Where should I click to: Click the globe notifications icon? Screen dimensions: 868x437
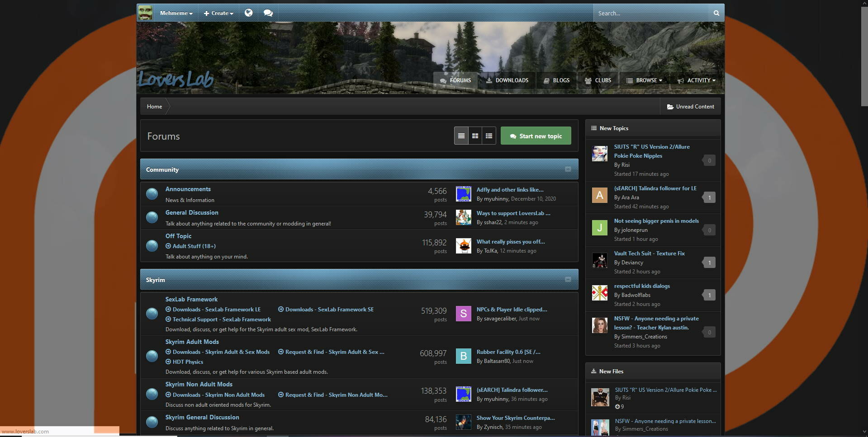click(248, 13)
